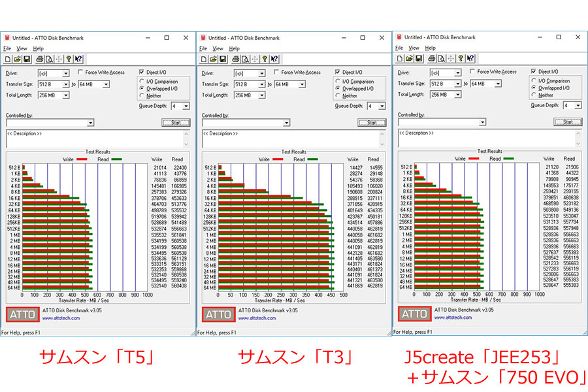Click the New file icon in the T5 benchmark window
The width and height of the screenshot is (588, 392).
[8, 59]
